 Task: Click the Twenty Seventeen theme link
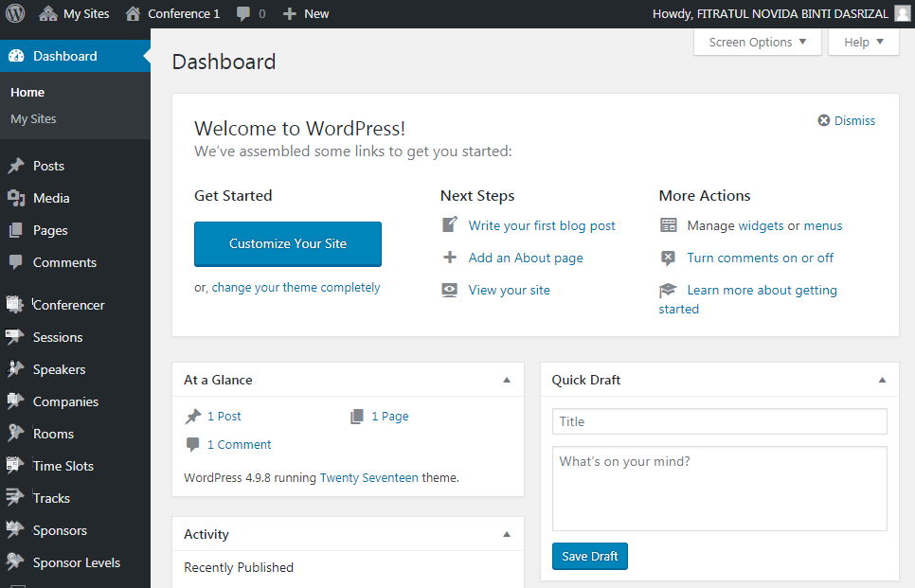[x=368, y=478]
